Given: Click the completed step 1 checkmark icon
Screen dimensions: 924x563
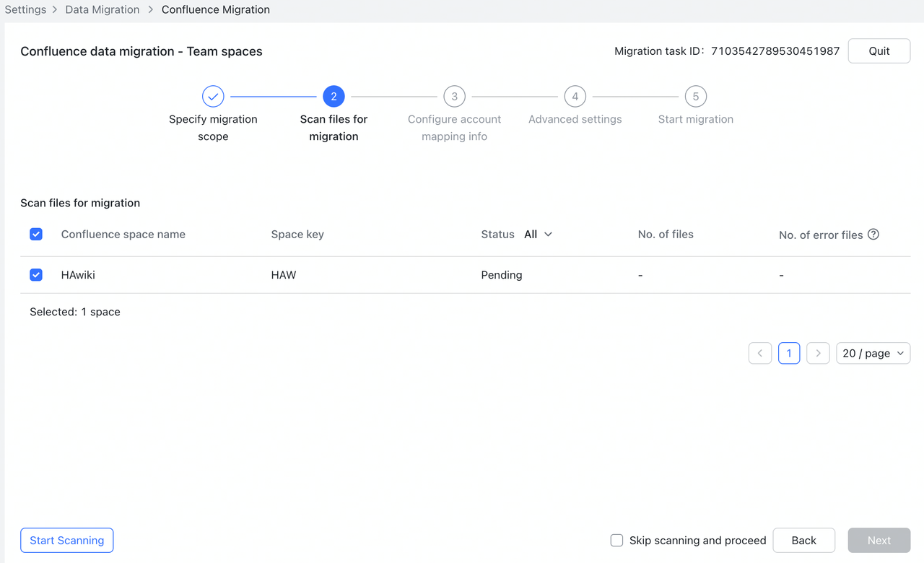Looking at the screenshot, I should pyautogui.click(x=213, y=96).
